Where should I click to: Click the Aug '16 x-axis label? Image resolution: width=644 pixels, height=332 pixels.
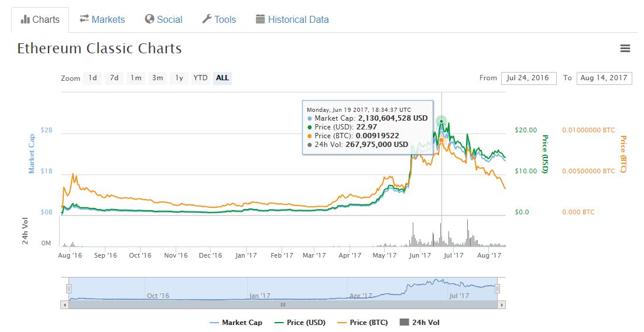pyautogui.click(x=70, y=255)
